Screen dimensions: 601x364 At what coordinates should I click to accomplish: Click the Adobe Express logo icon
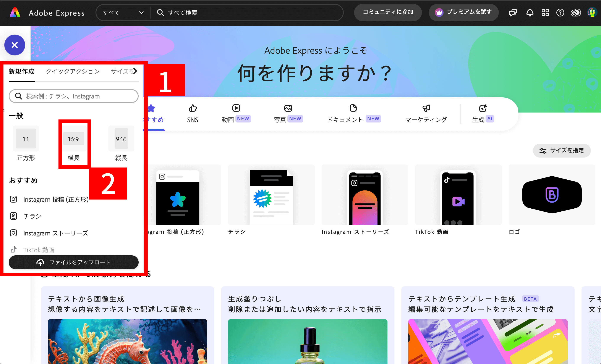click(x=15, y=12)
